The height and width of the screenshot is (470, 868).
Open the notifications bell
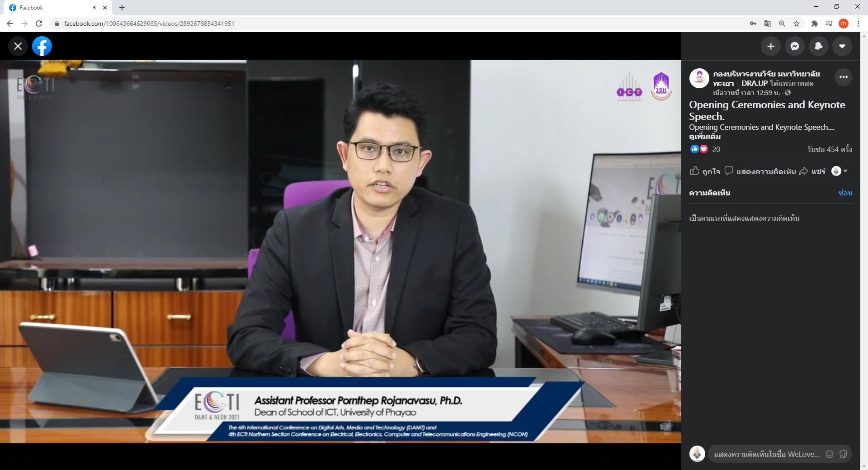pos(818,46)
